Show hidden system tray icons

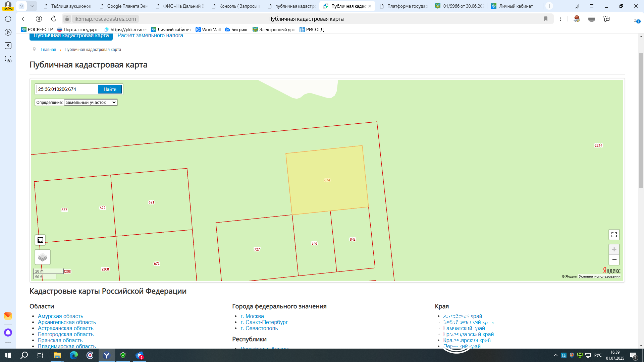click(555, 355)
